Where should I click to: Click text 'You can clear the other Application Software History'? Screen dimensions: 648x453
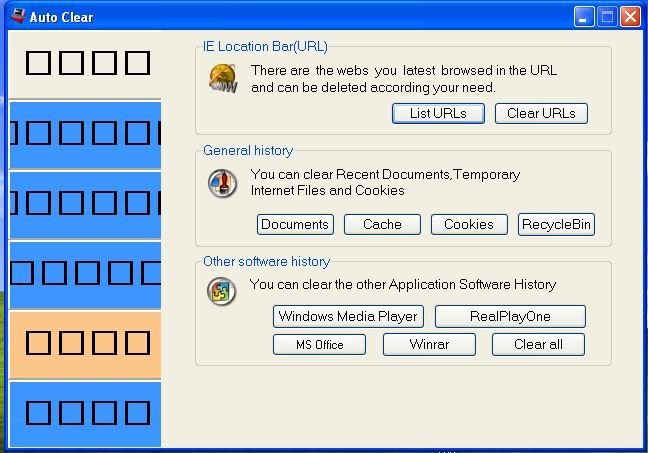tap(403, 284)
